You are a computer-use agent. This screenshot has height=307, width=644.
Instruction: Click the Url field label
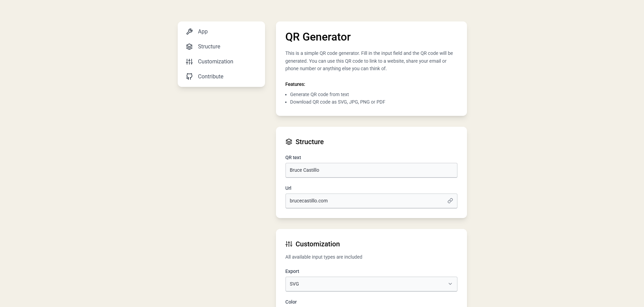point(288,188)
